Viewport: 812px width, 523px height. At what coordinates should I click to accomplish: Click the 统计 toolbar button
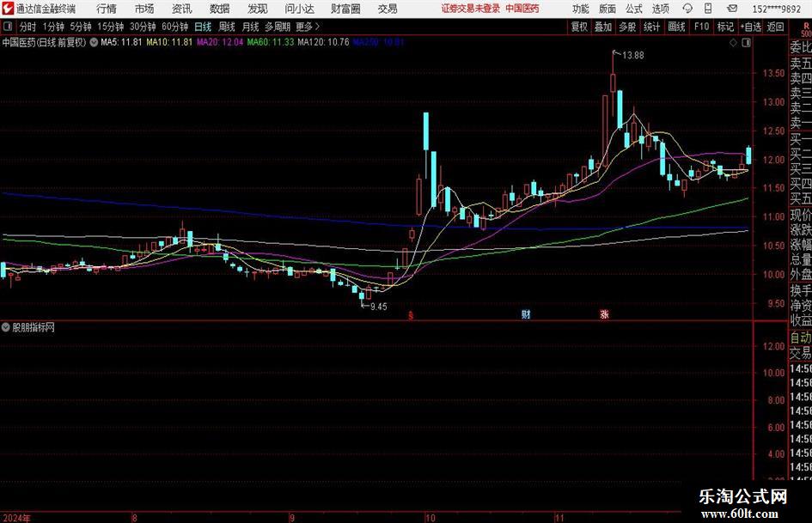(x=651, y=27)
